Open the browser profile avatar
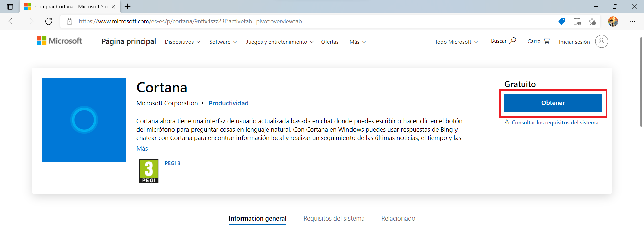This screenshot has height=242, width=644. point(613,21)
